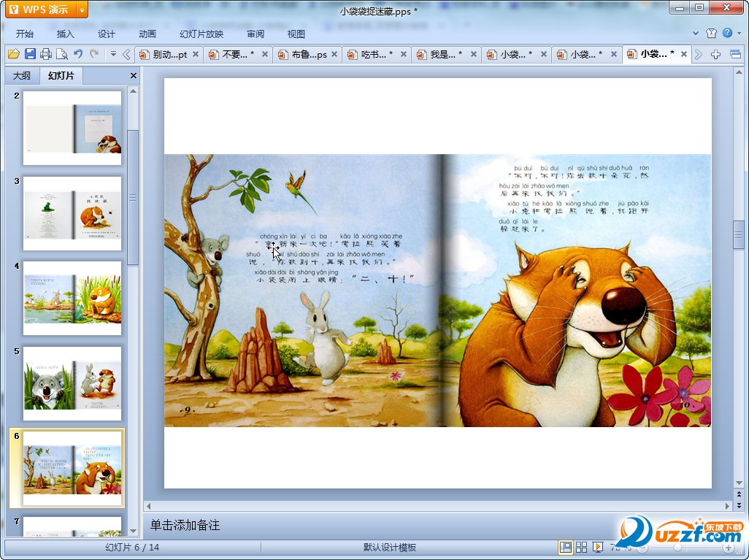Open help via the question mark icon
Viewport: 749px width, 560px height.
click(727, 33)
